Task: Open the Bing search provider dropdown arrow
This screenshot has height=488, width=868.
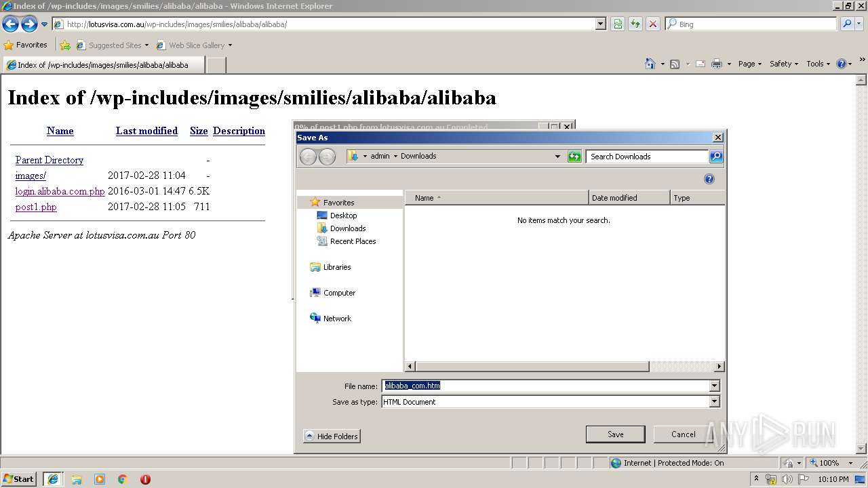Action: coord(861,24)
